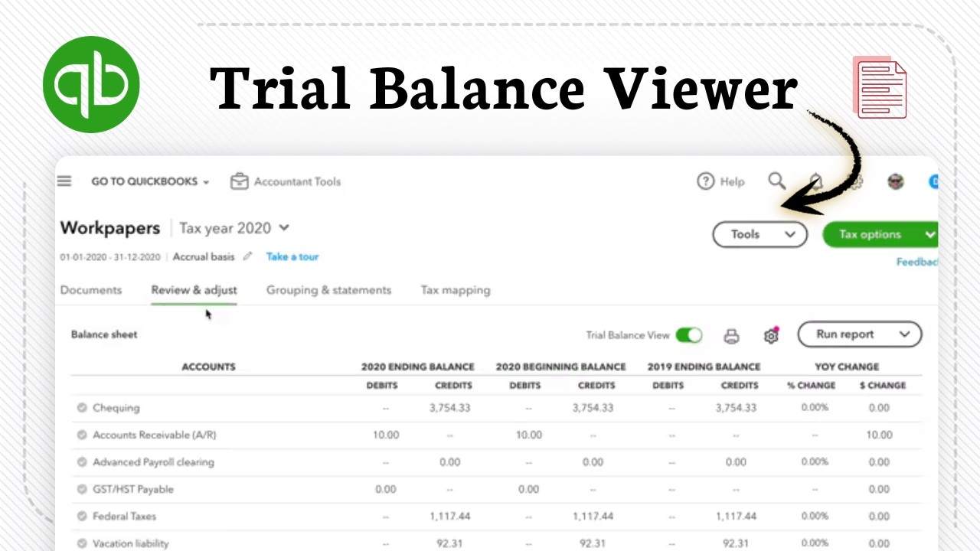Click the $ Change column header
Viewport: 980px width, 551px height.
coord(882,386)
